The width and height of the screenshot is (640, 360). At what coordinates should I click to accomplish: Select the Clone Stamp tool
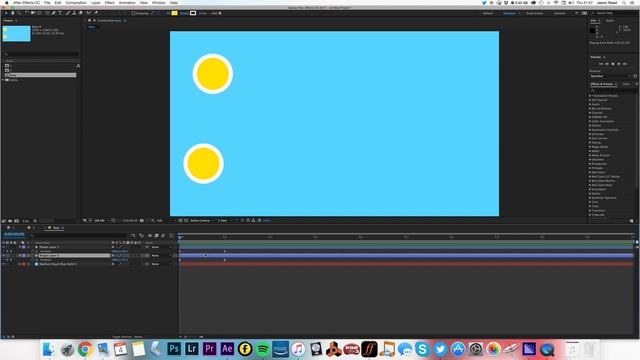point(74,13)
